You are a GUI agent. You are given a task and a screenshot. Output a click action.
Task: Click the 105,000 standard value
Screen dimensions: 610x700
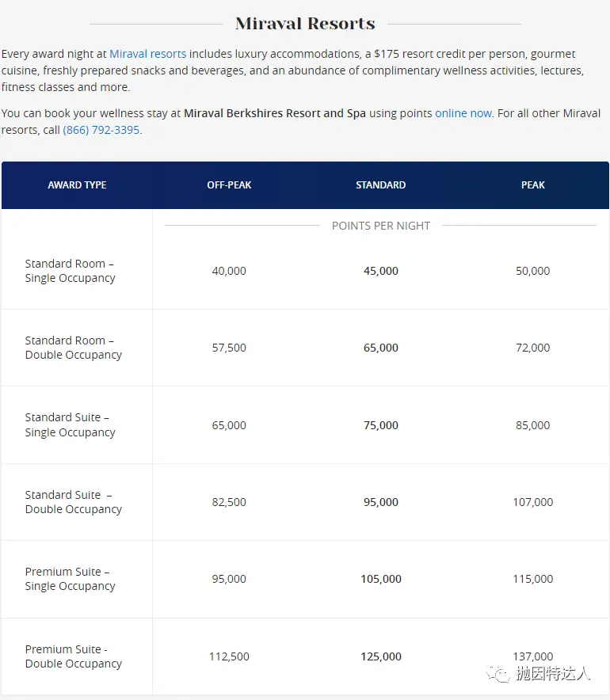click(381, 579)
